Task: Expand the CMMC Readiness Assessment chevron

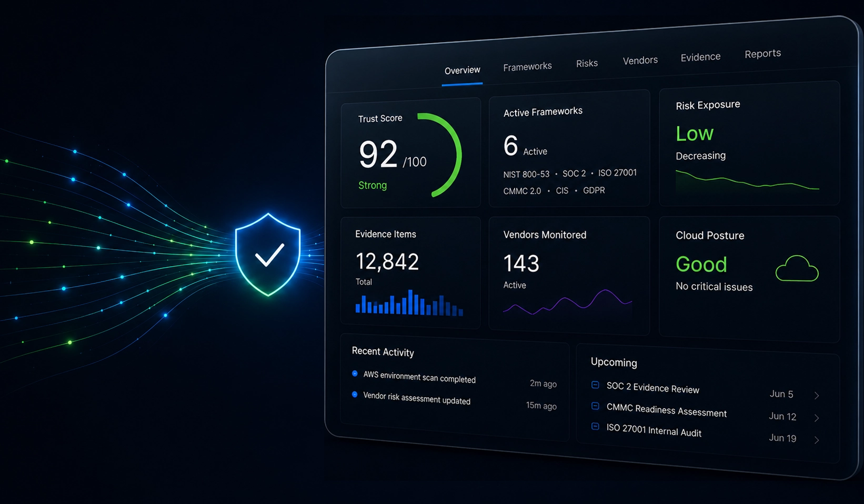Action: click(817, 418)
